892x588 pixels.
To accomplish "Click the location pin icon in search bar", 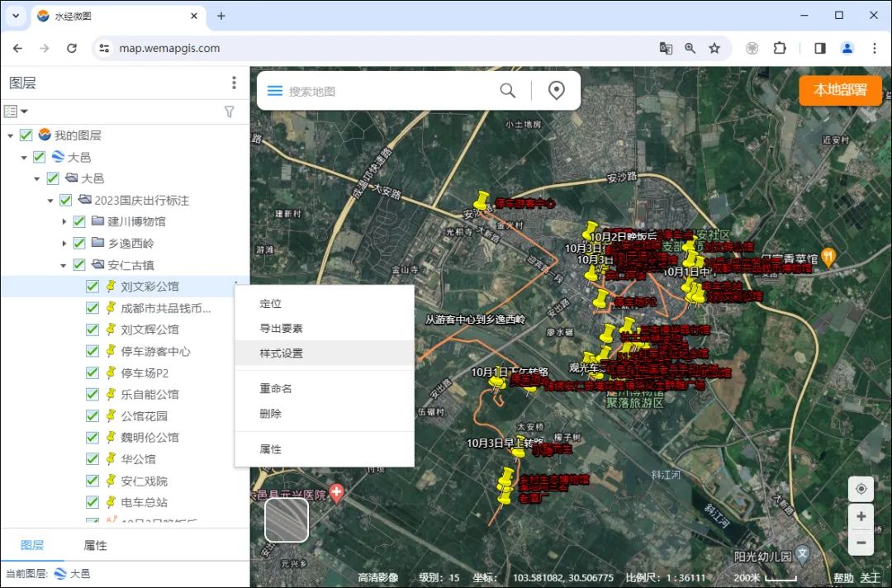I will [557, 91].
